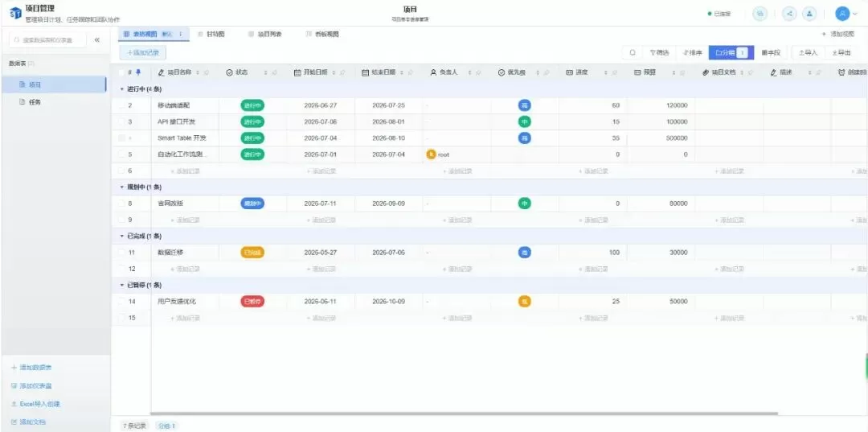Check the checkbox for row 8 官网改版
The width and height of the screenshot is (868, 432).
point(122,204)
